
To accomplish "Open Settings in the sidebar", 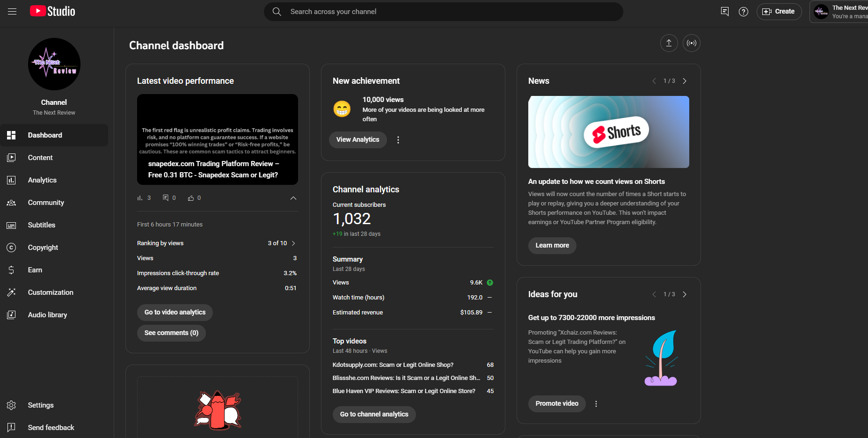I will point(54,405).
